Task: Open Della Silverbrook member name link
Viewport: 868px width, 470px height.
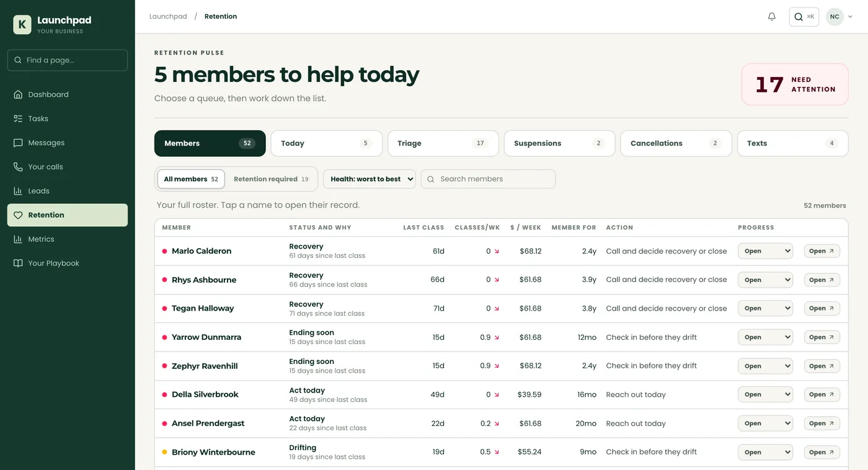Action: point(205,394)
